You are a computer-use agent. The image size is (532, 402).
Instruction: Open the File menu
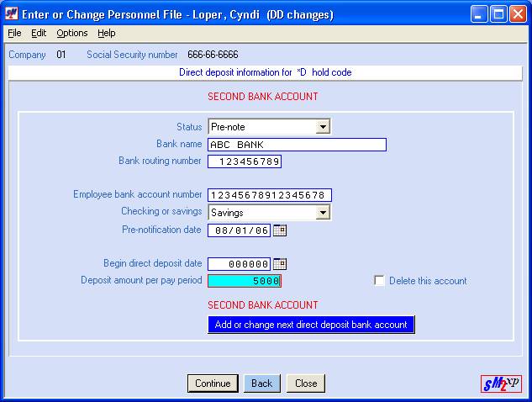tap(14, 33)
